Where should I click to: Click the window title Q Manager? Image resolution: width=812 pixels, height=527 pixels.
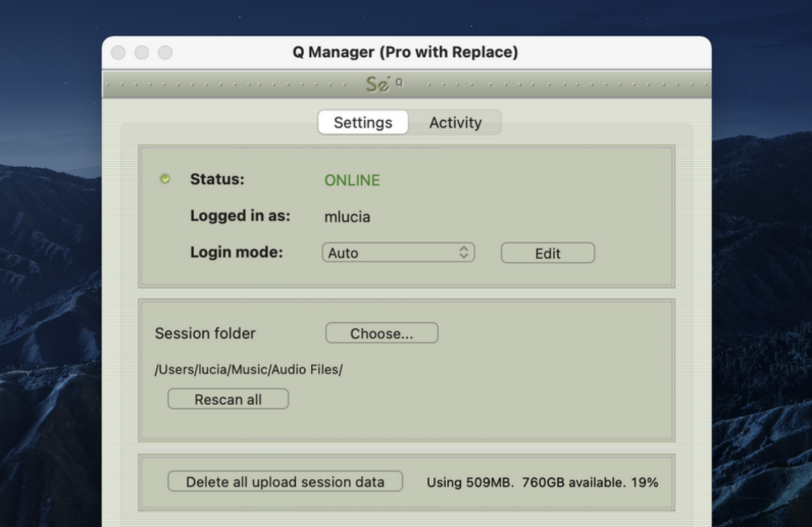coord(405,52)
